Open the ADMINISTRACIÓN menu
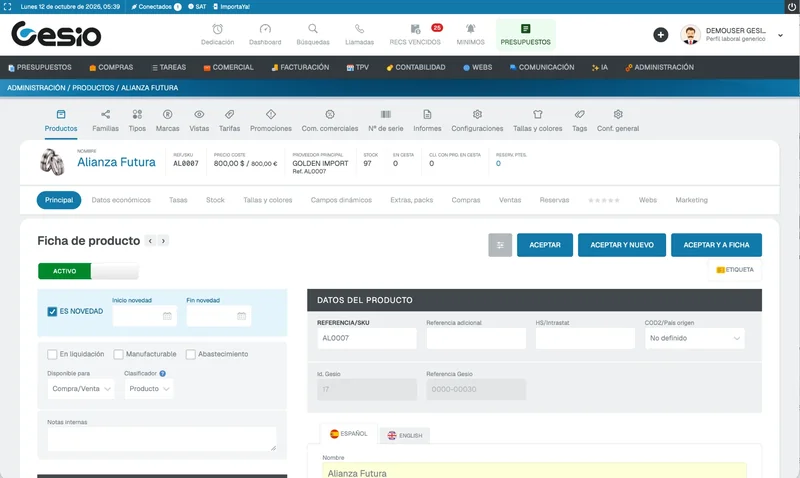 coord(659,67)
